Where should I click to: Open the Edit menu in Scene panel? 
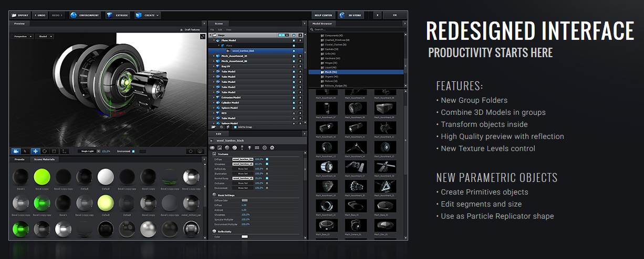[220, 29]
